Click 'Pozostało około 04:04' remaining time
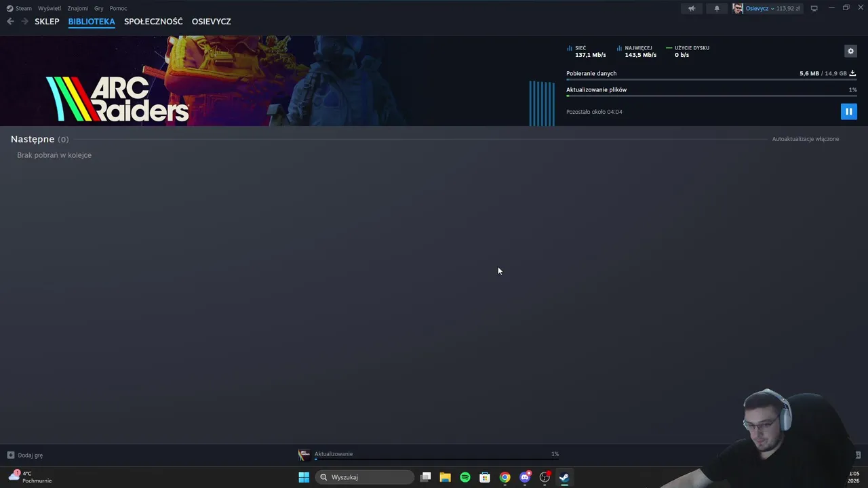The width and height of the screenshot is (868, 488). click(594, 112)
